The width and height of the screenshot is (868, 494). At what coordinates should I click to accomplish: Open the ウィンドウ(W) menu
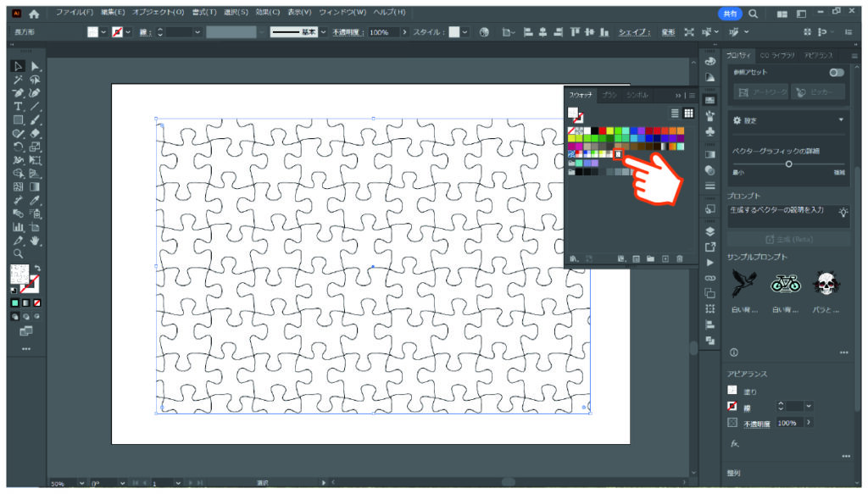click(342, 12)
